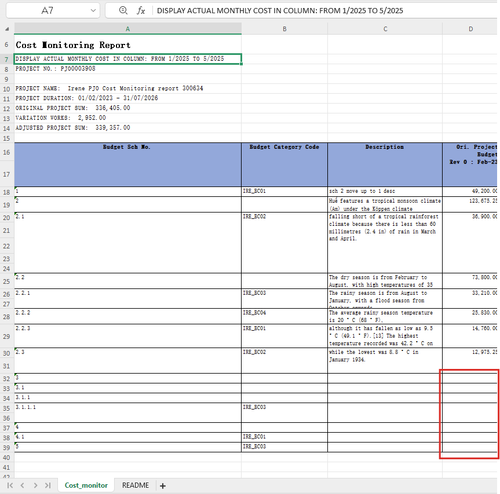Select the 73,800.00 budget value
This screenshot has height=494, width=500.
(x=470, y=281)
